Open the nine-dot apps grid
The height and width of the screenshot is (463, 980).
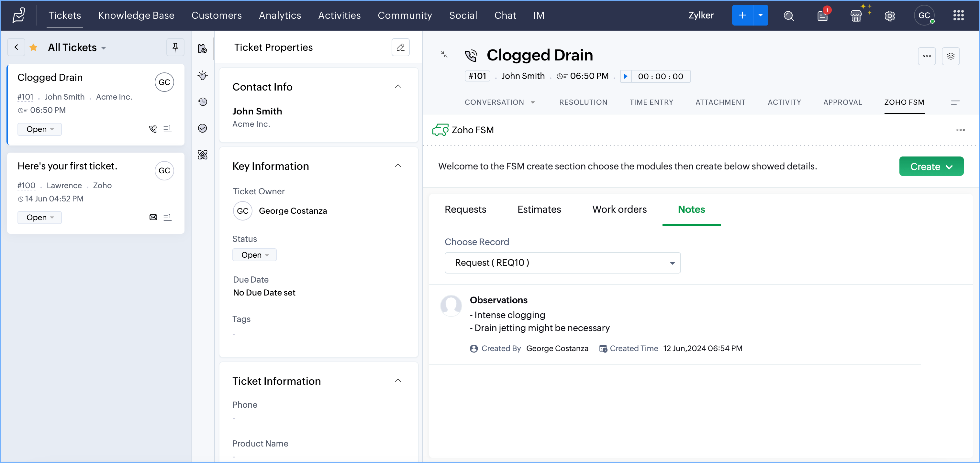(x=958, y=16)
